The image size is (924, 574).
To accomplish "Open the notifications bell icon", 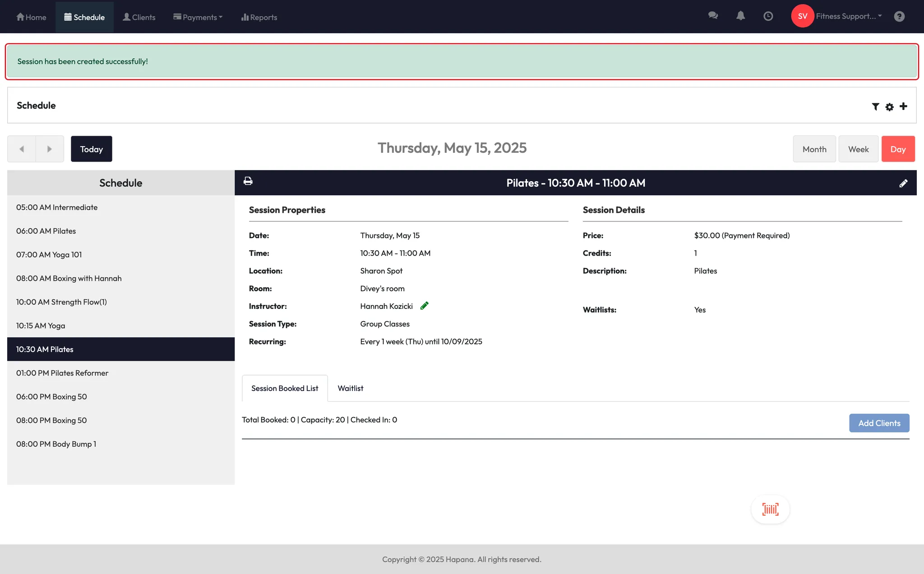I will [740, 16].
